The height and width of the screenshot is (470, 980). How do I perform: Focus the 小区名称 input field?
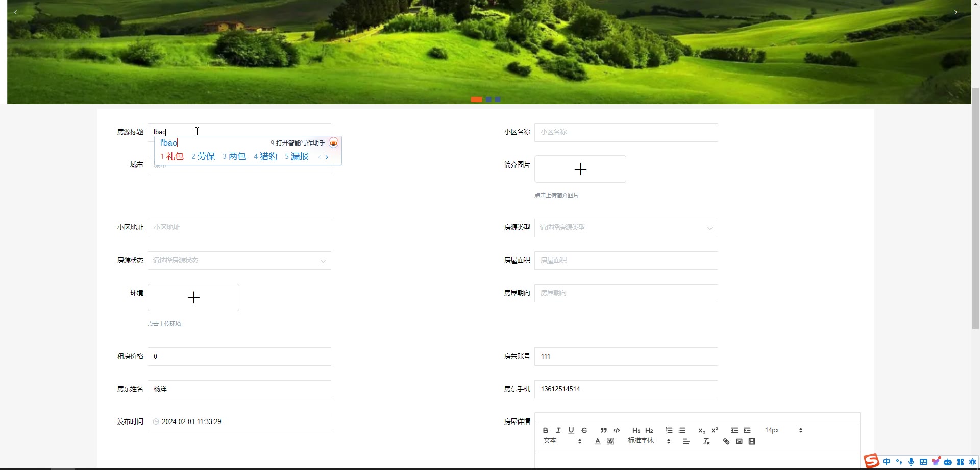coord(626,132)
